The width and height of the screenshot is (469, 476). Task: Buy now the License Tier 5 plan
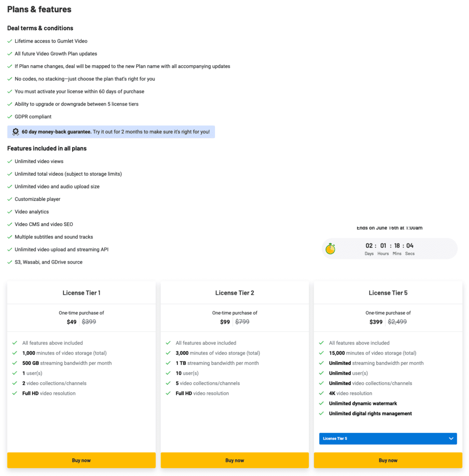click(x=388, y=460)
